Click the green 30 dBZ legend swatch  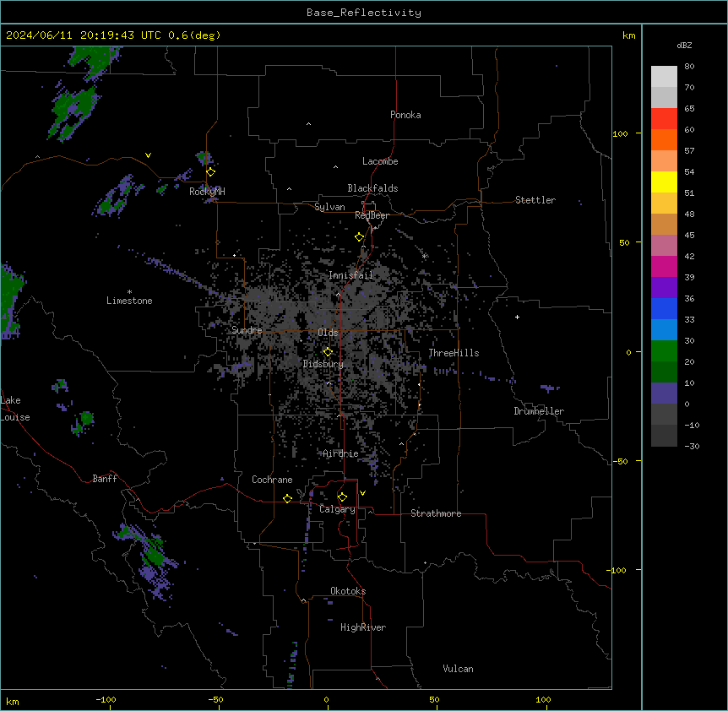[664, 351]
